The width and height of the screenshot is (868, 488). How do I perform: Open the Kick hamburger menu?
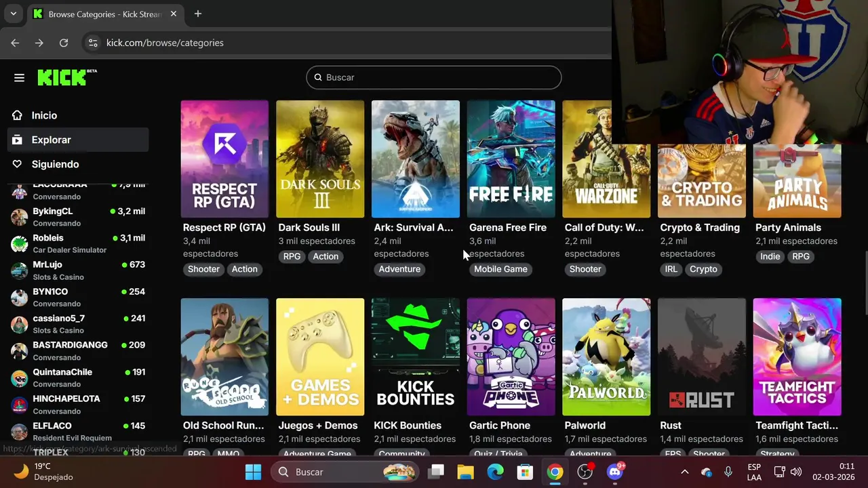click(x=19, y=78)
